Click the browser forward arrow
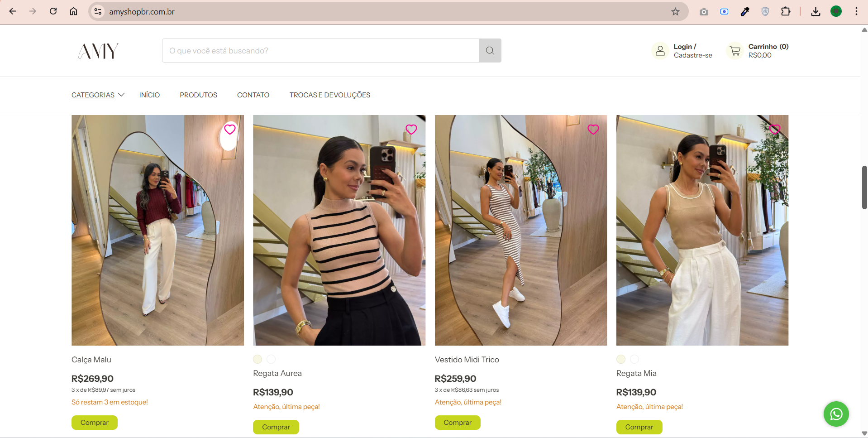 (x=33, y=11)
